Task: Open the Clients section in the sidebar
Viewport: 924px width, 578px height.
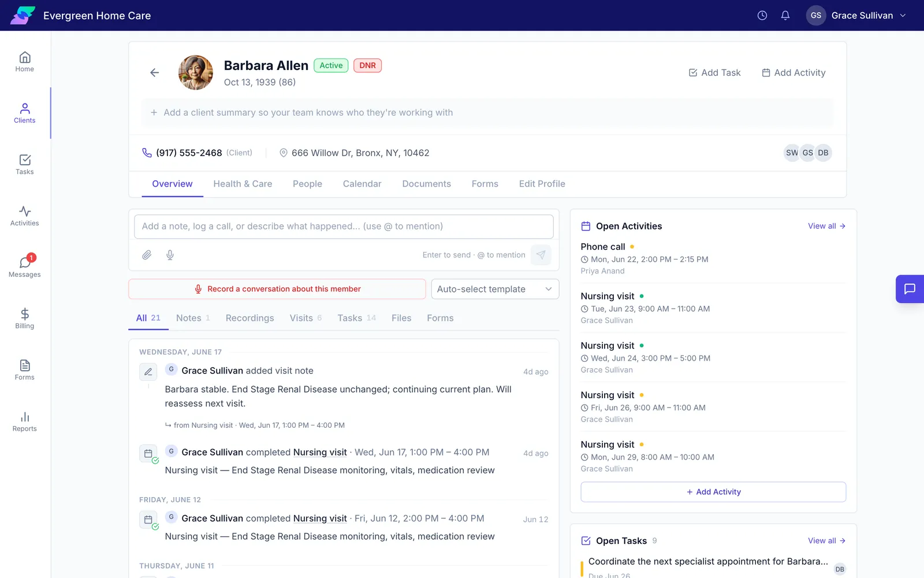Action: point(25,113)
